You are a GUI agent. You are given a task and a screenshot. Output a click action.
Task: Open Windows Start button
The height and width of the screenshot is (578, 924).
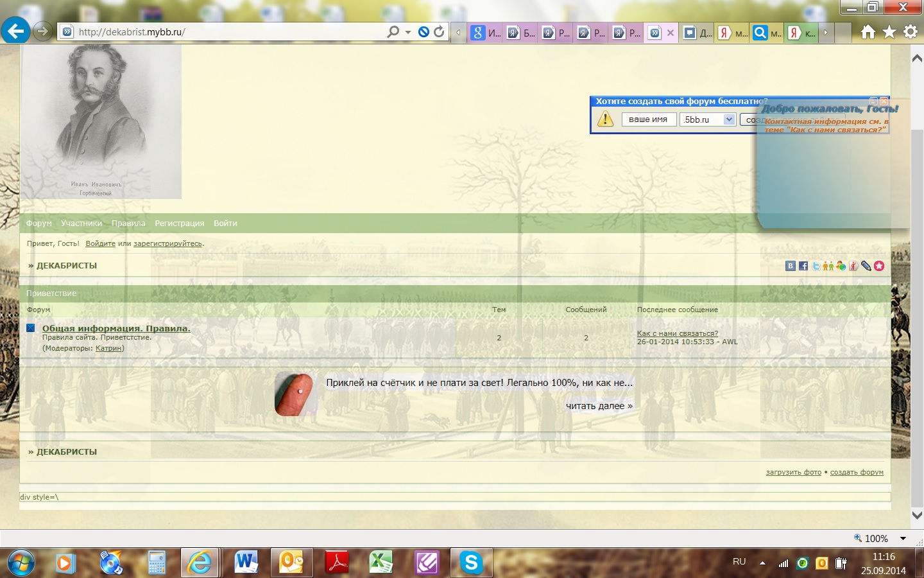pos(20,563)
